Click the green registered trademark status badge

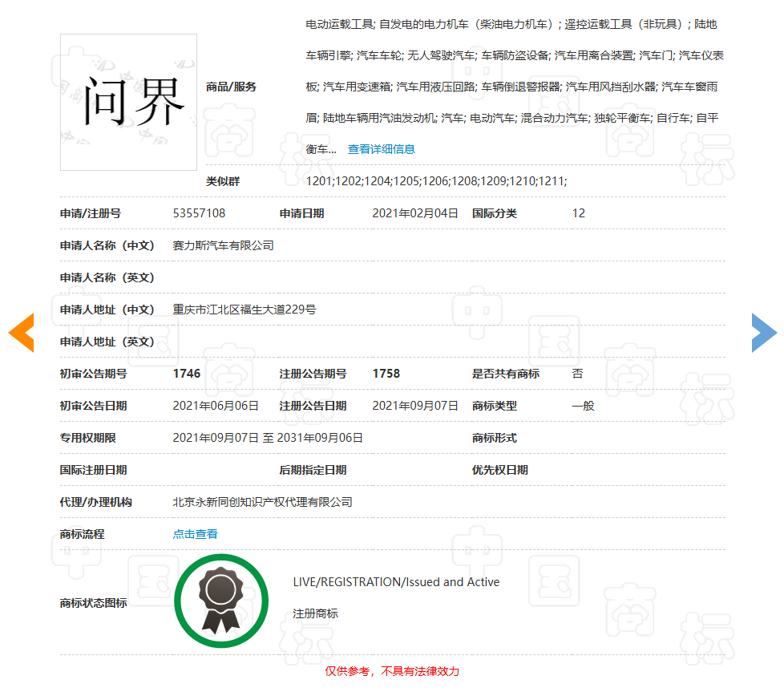coord(221,601)
